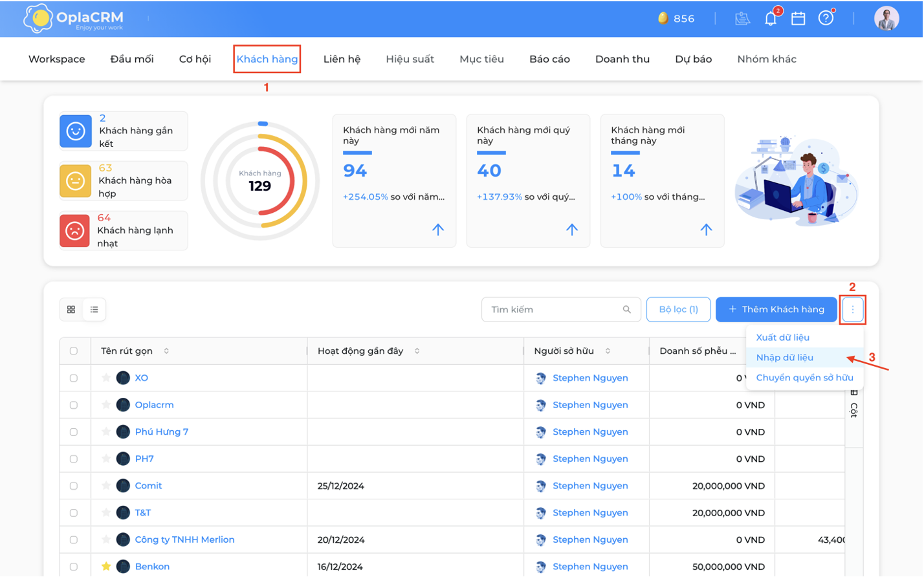
Task: Tick the checkbox for Oplacrm row
Action: pyautogui.click(x=74, y=405)
